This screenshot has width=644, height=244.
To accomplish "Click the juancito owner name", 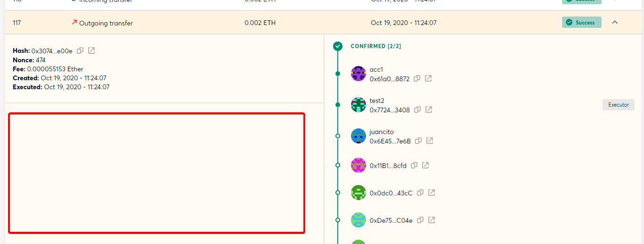I will [382, 132].
